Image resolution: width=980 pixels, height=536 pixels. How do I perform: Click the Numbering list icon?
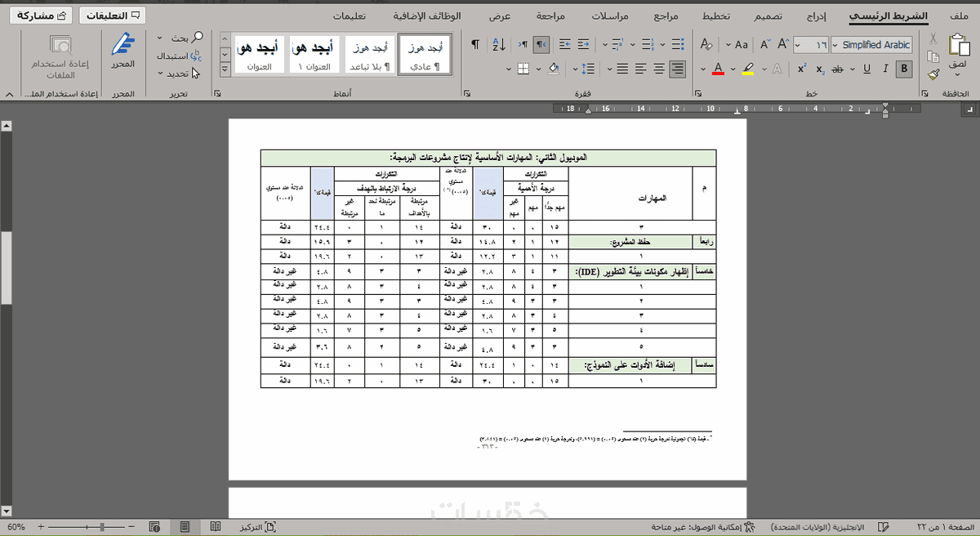[647, 44]
